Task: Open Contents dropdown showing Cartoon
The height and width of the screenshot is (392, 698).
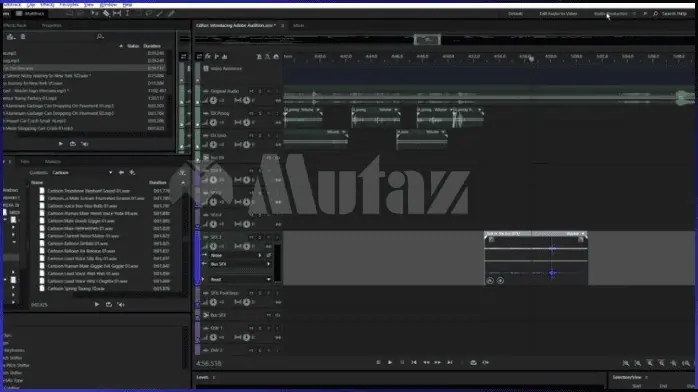Action: [x=82, y=173]
